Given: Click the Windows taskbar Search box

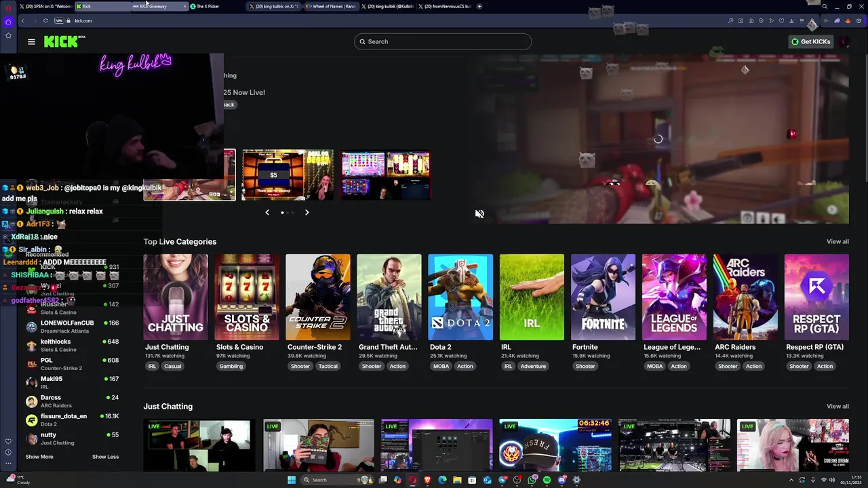Looking at the screenshot, I should 337,480.
